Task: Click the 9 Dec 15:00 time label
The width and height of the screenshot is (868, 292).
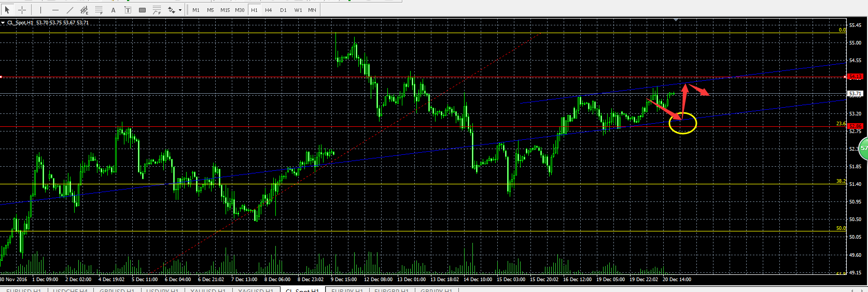Action: [344, 280]
